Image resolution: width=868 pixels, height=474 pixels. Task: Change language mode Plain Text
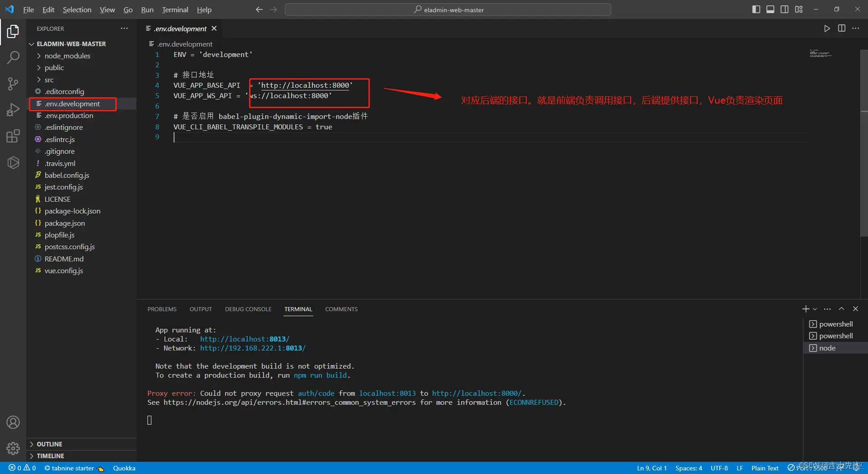click(765, 468)
